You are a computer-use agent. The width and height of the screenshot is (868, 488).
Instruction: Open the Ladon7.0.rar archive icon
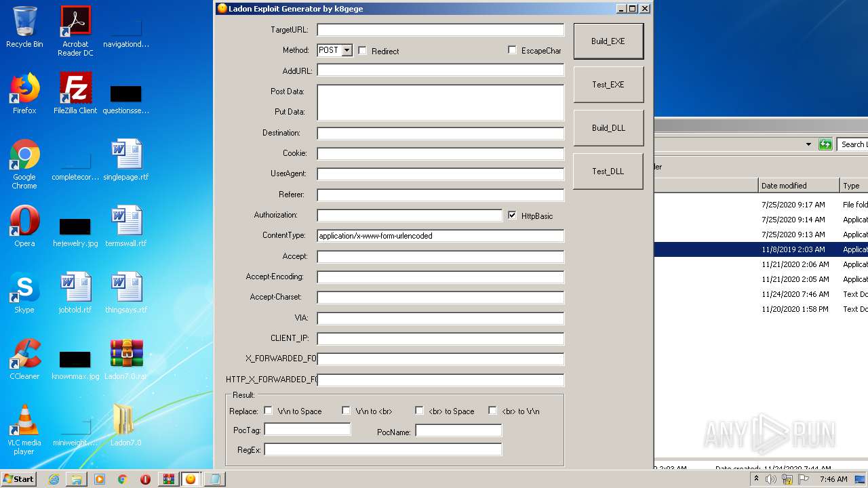[126, 359]
